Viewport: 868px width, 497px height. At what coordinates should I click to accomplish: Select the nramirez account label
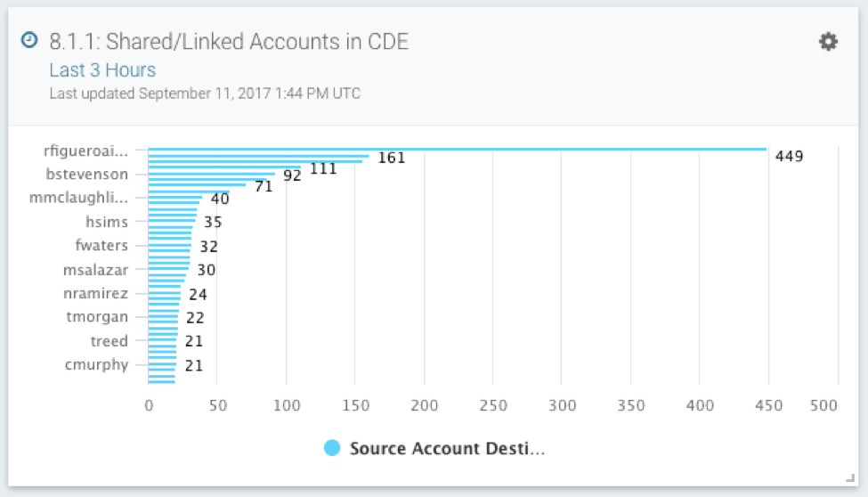(x=96, y=293)
